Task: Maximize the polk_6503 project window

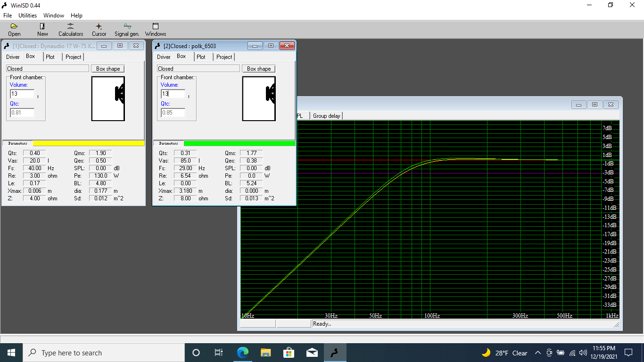Action: click(271, 46)
